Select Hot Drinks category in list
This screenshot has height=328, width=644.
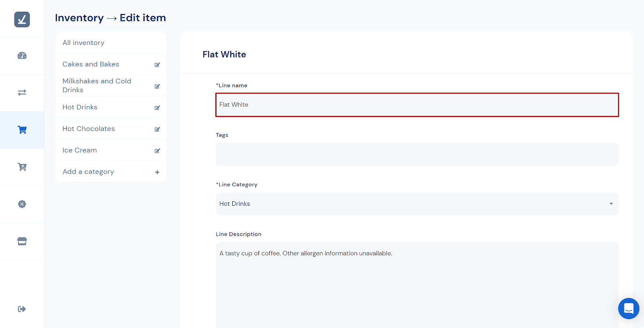pyautogui.click(x=80, y=107)
